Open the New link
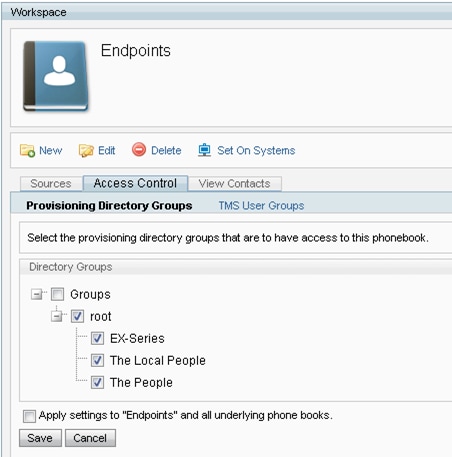This screenshot has height=457, width=452. click(x=51, y=150)
